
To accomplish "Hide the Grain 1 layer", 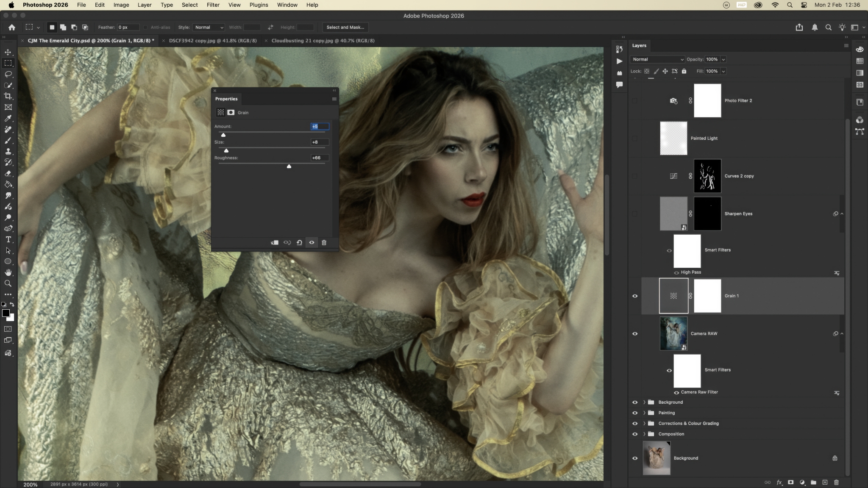I will point(634,296).
